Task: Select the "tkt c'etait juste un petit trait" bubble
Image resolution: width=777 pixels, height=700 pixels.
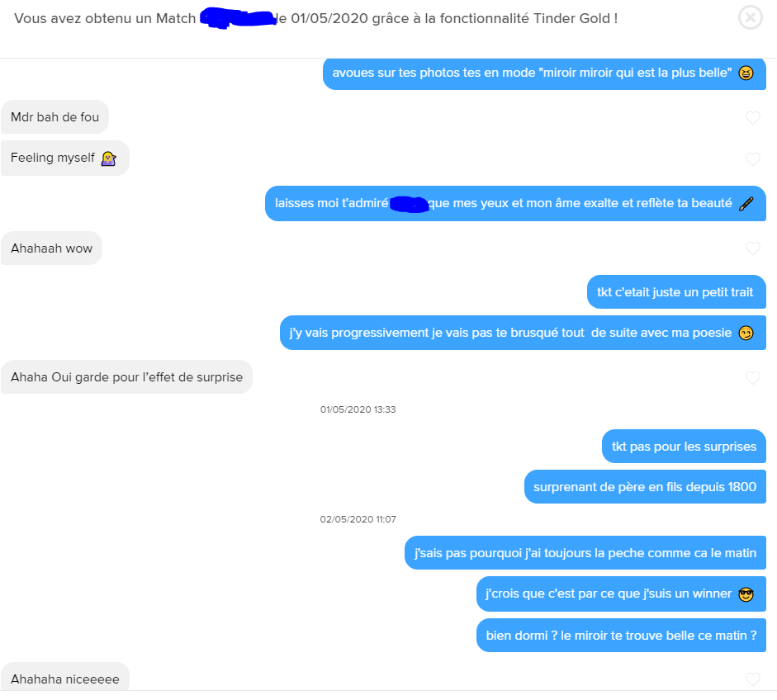Action: tap(676, 291)
